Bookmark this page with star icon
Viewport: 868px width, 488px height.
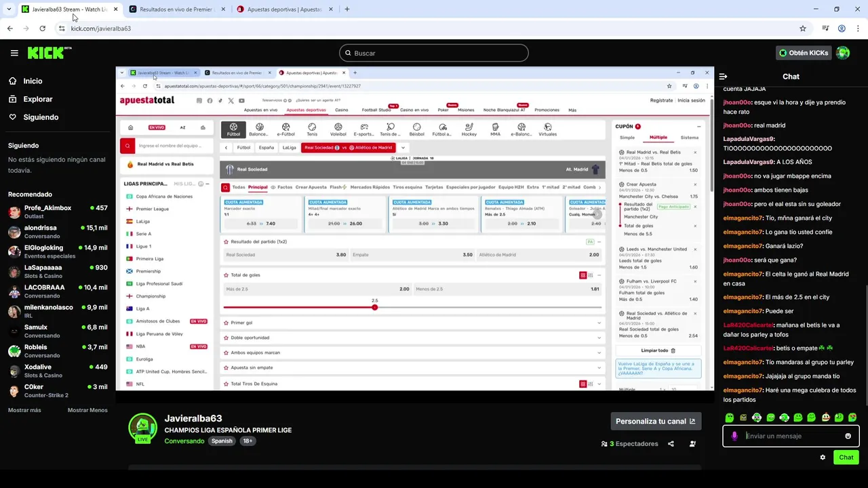point(803,28)
